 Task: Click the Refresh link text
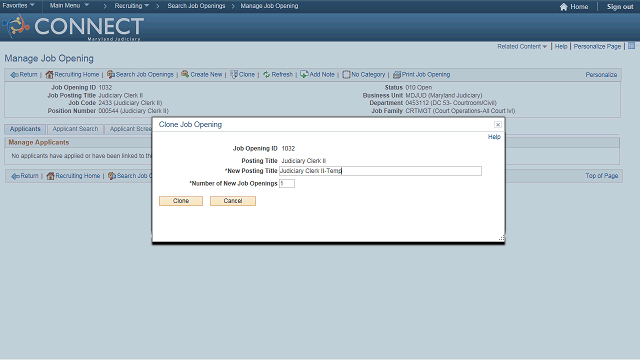(282, 75)
